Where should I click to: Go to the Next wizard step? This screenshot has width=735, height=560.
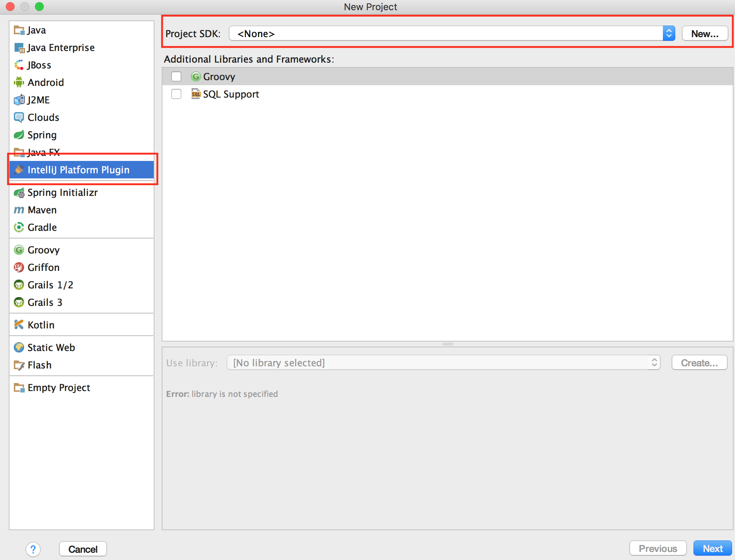pos(712,548)
